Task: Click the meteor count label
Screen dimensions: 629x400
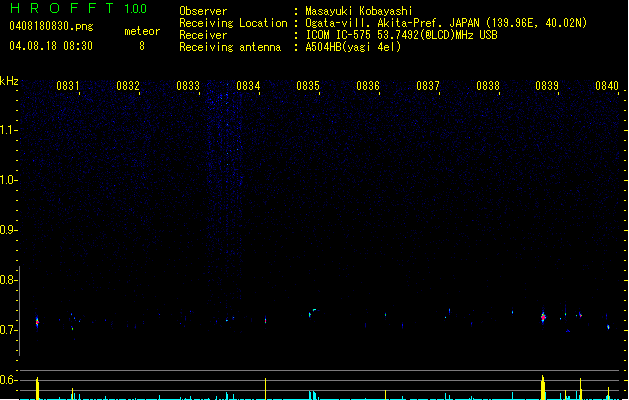Action: coord(142,31)
